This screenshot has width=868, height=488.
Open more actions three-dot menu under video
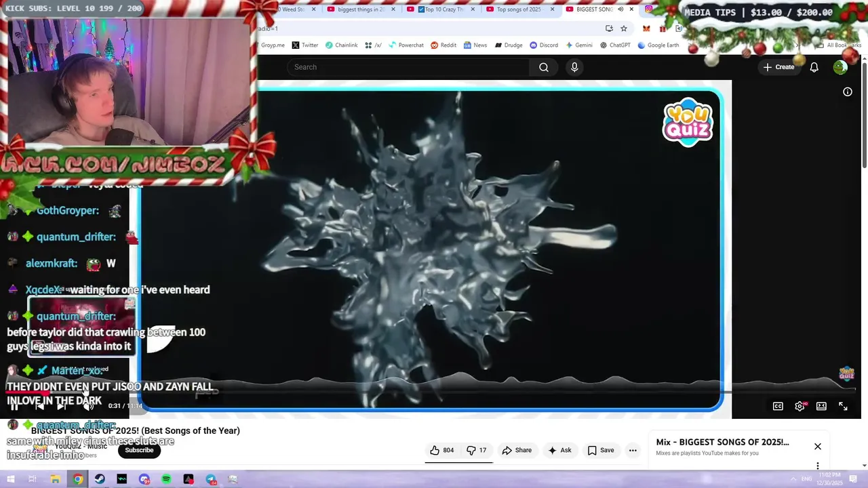click(x=633, y=450)
